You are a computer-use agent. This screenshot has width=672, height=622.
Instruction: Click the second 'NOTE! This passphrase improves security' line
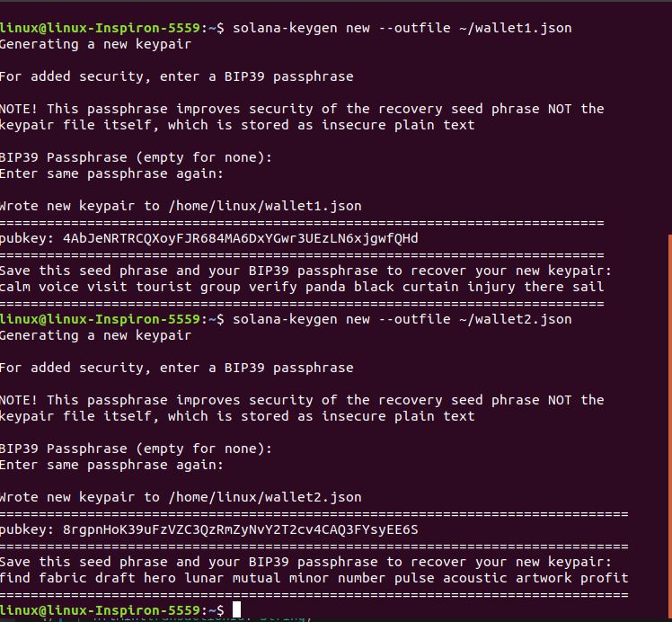pos(302,400)
